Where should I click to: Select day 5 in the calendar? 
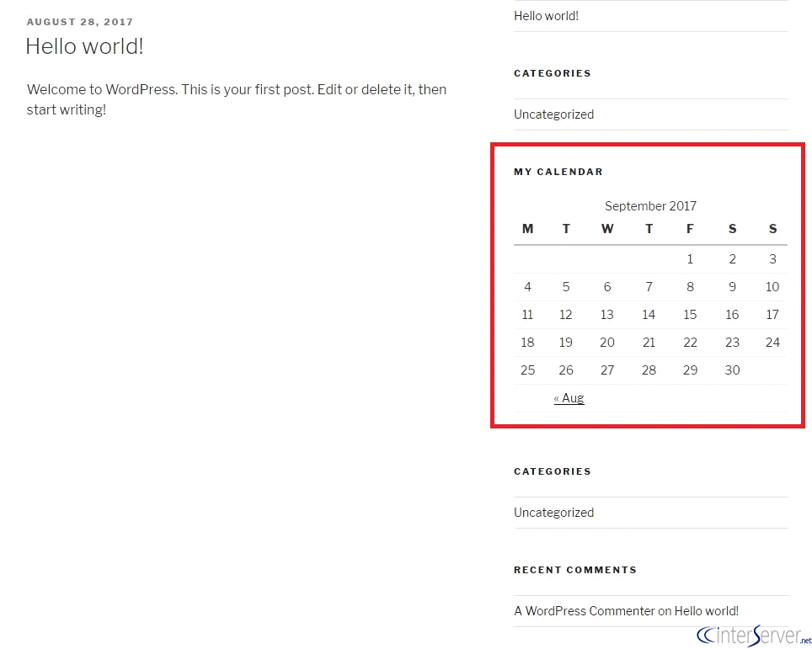[x=566, y=287]
